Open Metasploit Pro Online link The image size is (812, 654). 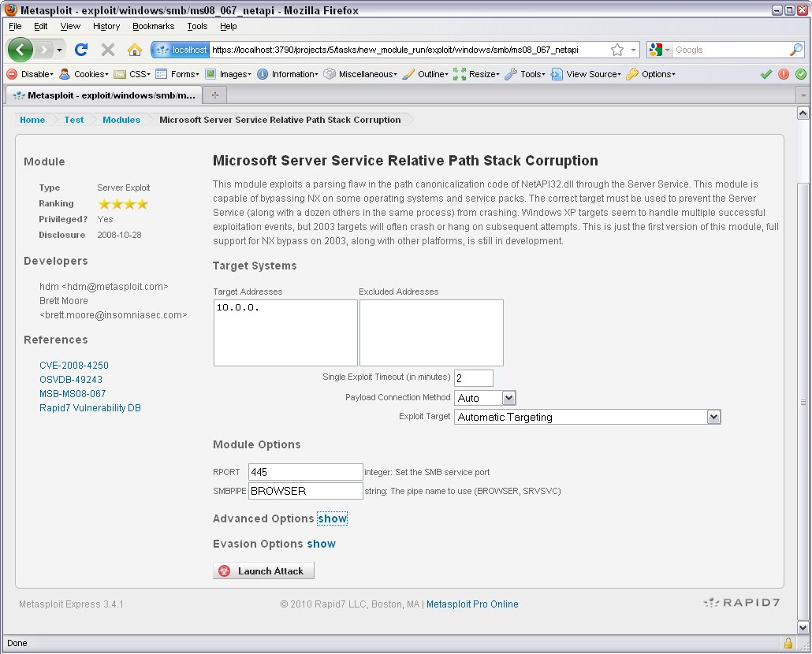(472, 604)
